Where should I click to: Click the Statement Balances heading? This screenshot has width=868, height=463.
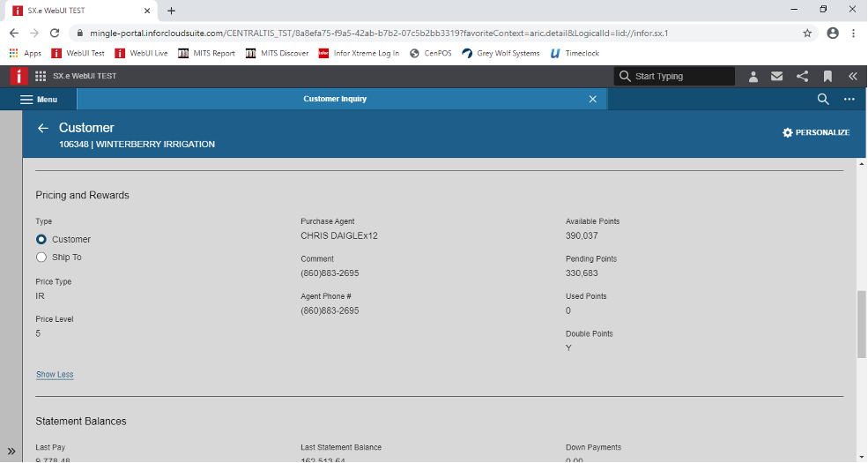click(81, 421)
